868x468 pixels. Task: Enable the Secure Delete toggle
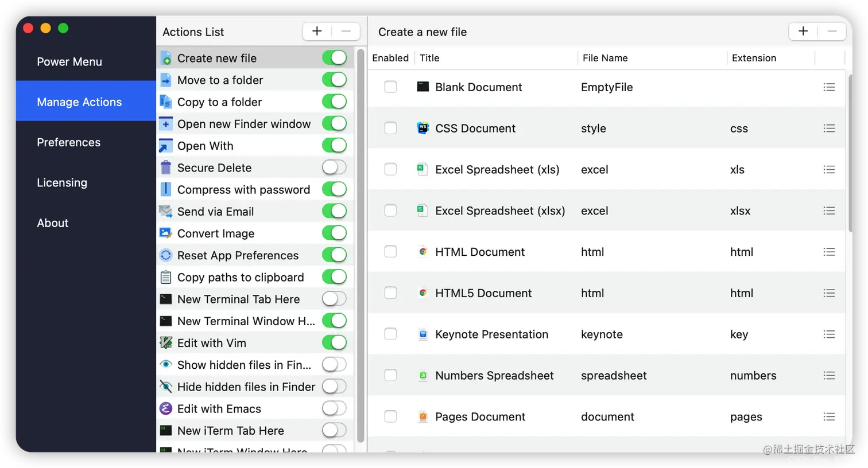coord(334,167)
